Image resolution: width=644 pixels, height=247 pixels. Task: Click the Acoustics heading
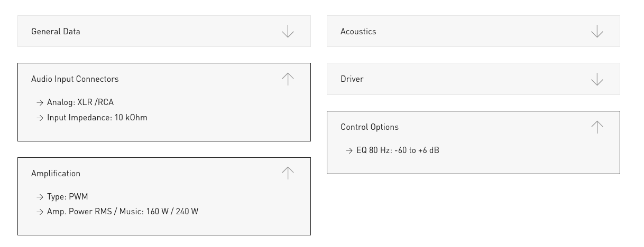358,32
